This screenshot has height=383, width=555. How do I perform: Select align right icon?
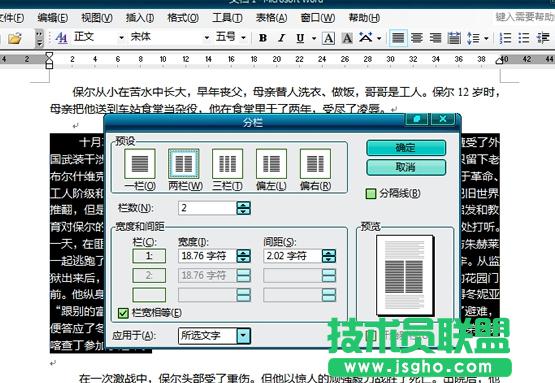(x=435, y=38)
